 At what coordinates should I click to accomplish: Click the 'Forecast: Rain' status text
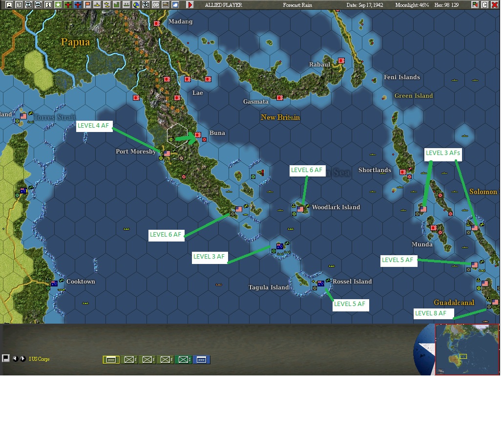point(297,5)
